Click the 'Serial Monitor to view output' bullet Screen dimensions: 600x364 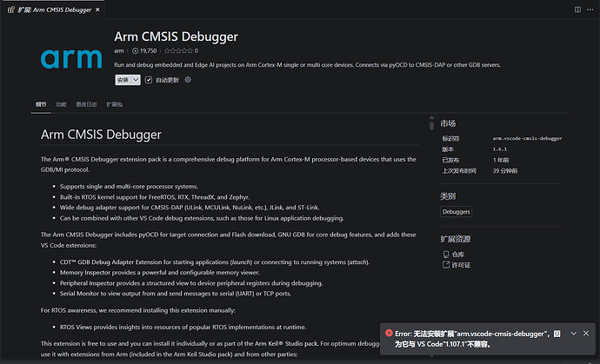coord(176,294)
